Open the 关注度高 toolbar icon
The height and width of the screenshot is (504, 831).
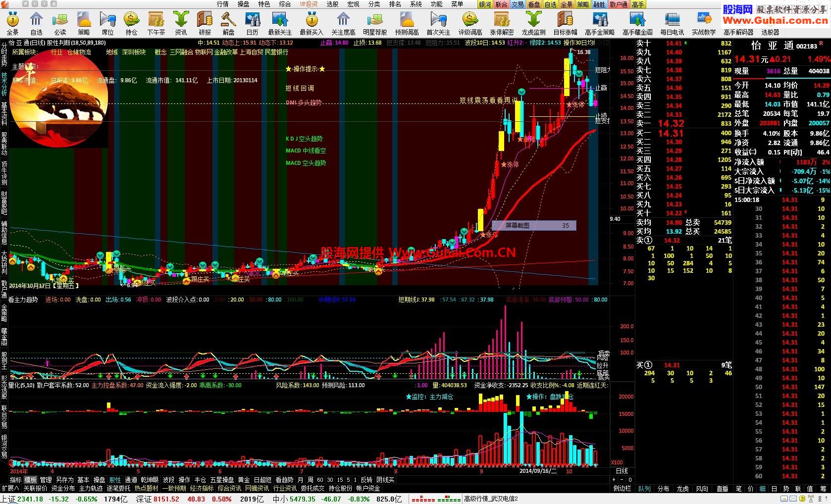(343, 23)
